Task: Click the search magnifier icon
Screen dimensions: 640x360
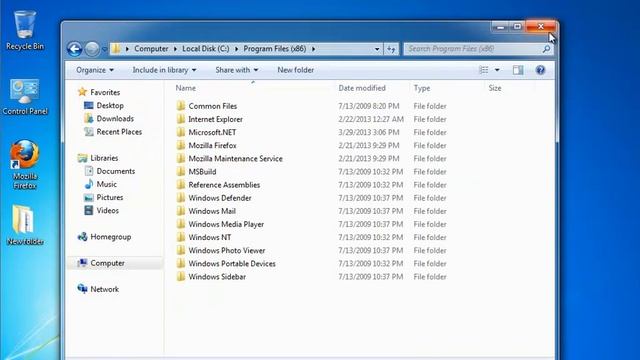Action: (x=546, y=49)
